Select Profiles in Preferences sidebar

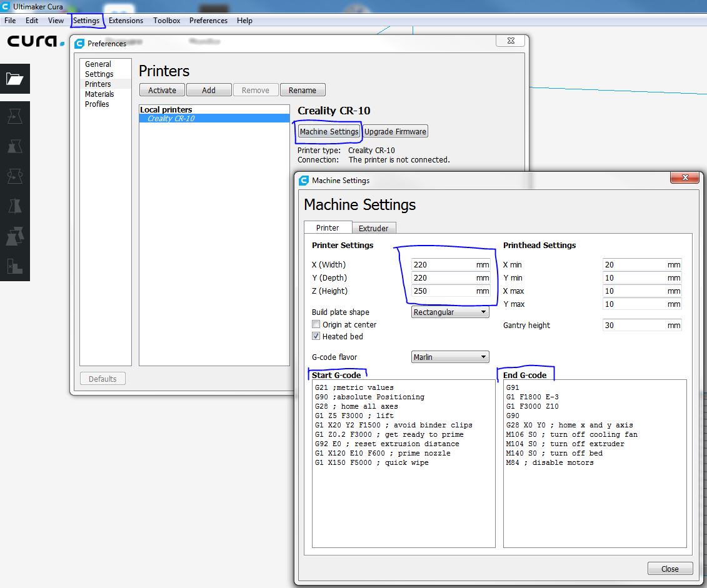(97, 104)
